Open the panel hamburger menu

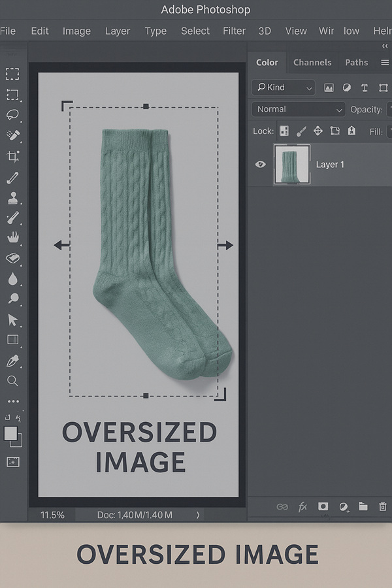coord(385,62)
